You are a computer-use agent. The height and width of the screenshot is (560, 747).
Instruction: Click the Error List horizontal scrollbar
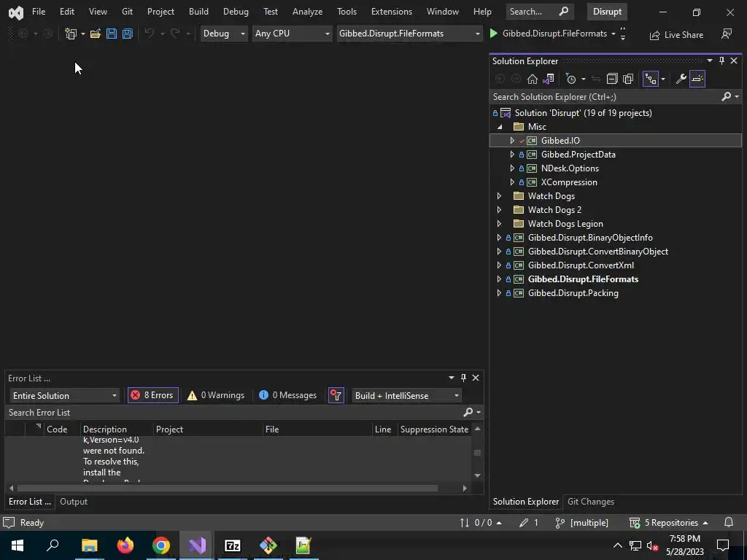pos(228,488)
